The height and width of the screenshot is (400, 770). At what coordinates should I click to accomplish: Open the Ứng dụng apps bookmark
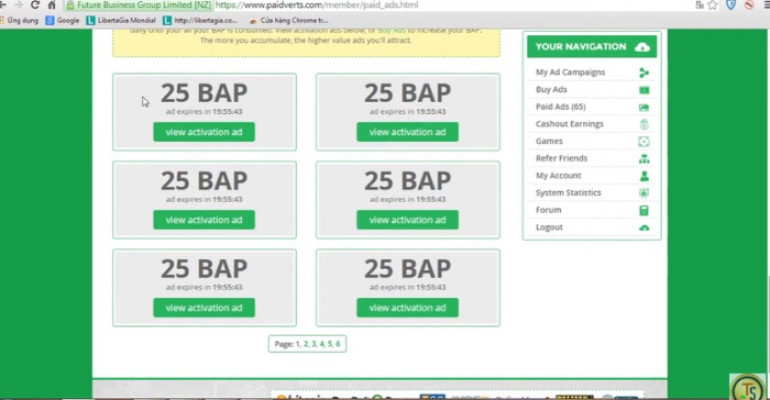click(x=20, y=20)
